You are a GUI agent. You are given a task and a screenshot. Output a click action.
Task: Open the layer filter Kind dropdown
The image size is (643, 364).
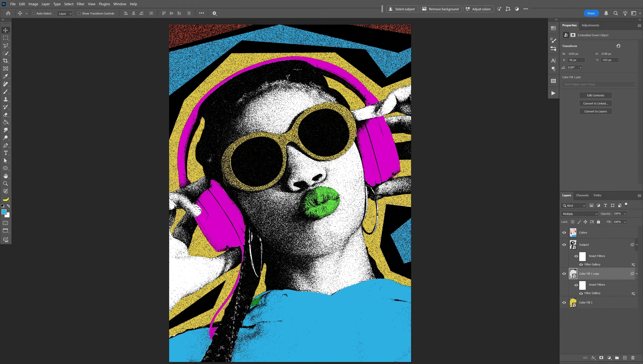tap(574, 206)
